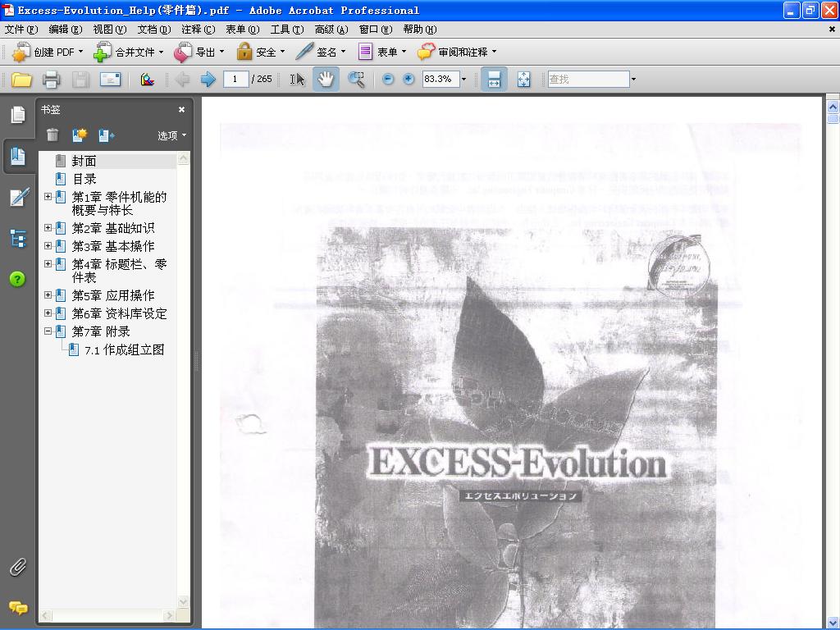The width and height of the screenshot is (840, 630).
Task: Select the 目录 bookmark
Action: coord(84,179)
